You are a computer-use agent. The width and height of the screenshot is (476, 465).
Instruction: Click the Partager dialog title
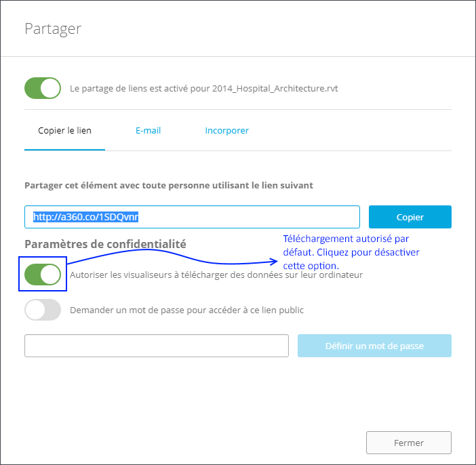point(53,28)
